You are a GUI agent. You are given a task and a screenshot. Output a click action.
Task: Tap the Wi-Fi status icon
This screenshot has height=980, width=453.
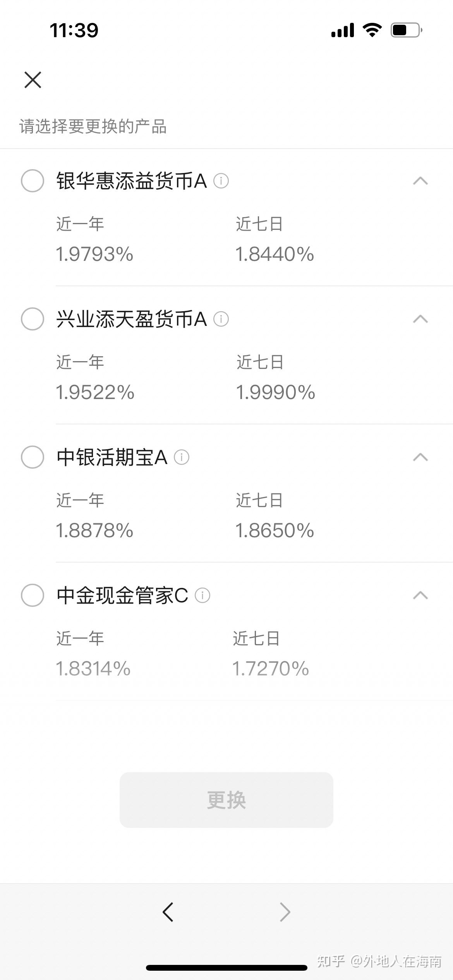[372, 30]
